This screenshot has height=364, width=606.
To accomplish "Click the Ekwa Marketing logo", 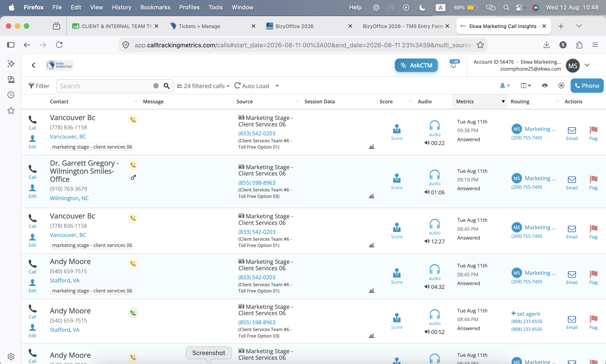I will (x=59, y=65).
